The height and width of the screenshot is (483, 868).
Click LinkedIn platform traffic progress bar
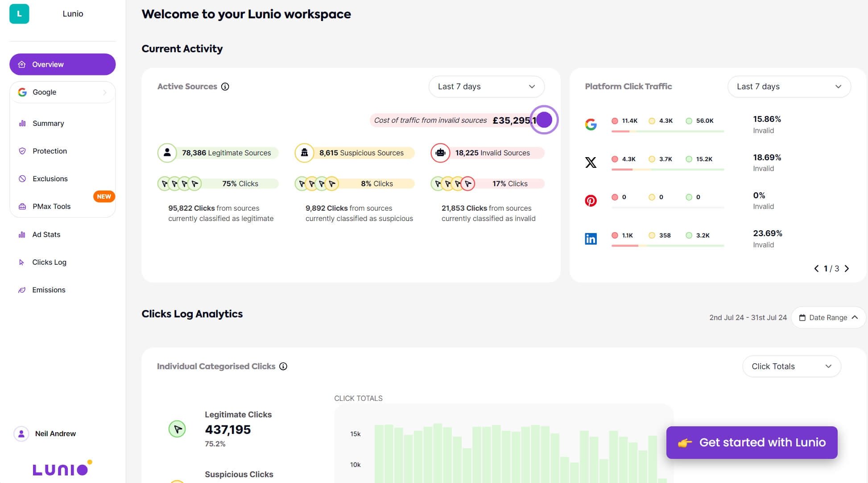[x=668, y=246]
